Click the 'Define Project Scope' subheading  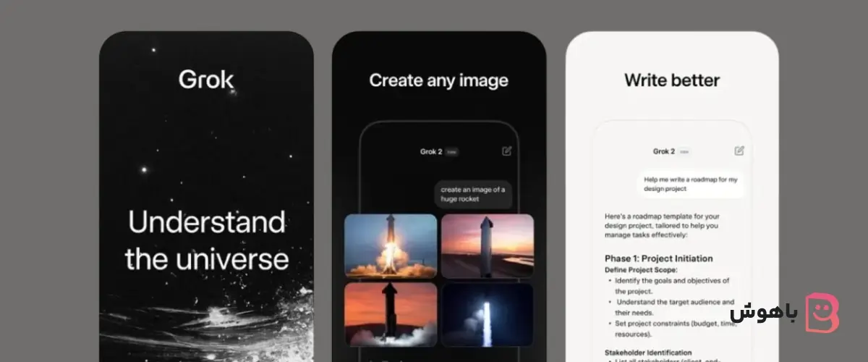[641, 270]
